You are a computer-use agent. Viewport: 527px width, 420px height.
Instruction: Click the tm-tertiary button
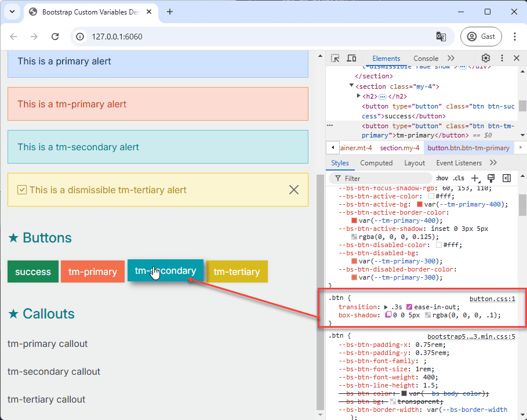(x=237, y=271)
